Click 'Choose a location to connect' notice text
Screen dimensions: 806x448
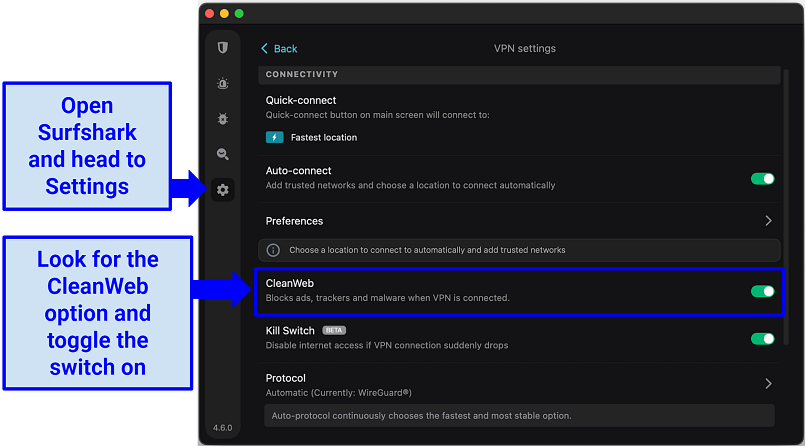coord(427,250)
